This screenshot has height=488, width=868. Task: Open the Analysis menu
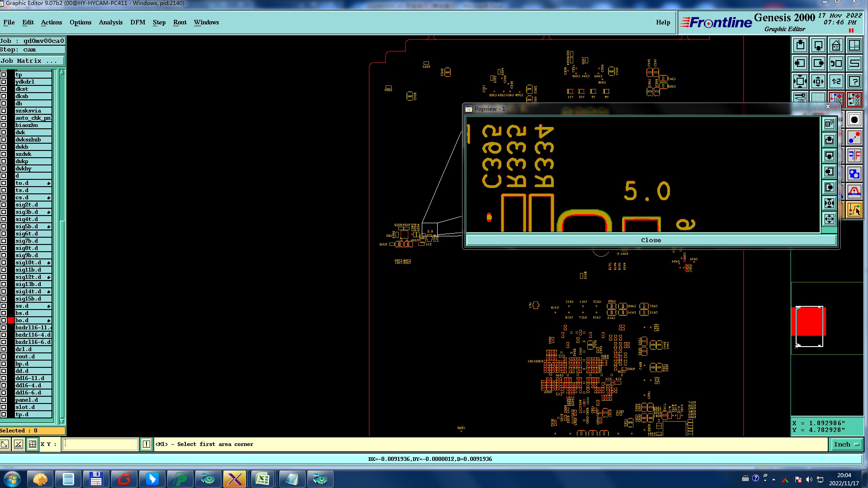(x=110, y=22)
